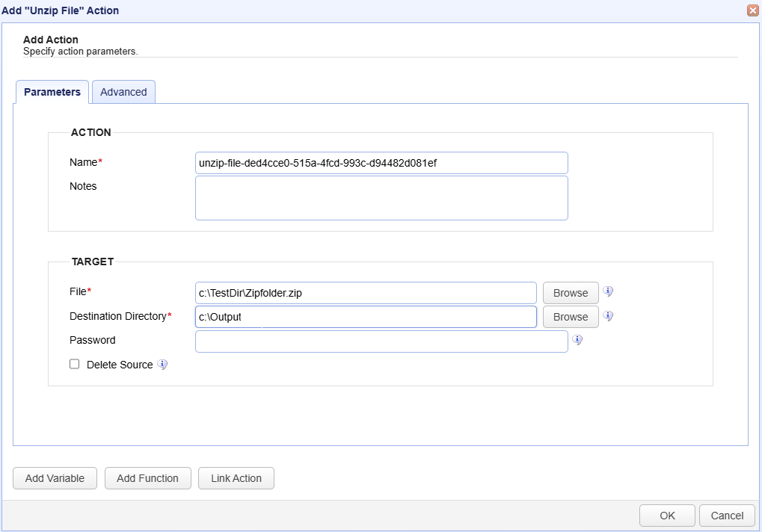
Task: Click the info icon next to Delete Source
Action: (x=162, y=365)
